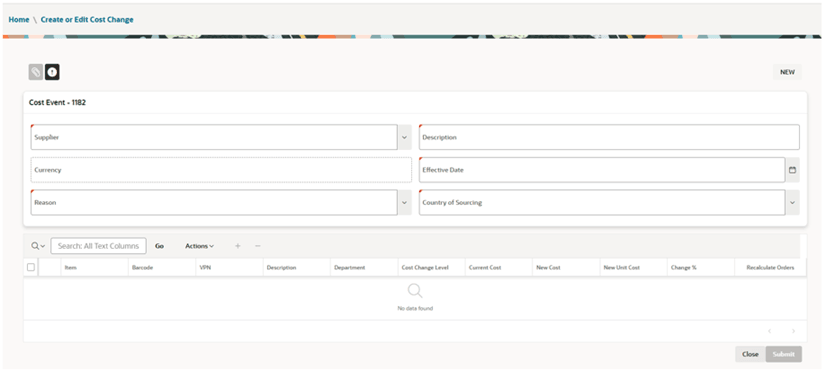
Task: Click the Submit button
Action: coord(784,354)
